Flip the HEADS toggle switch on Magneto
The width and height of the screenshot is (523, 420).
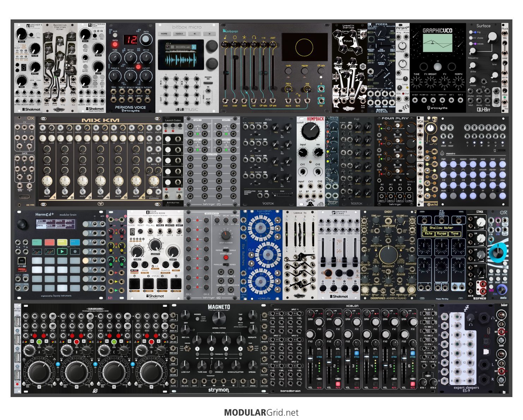click(187, 348)
